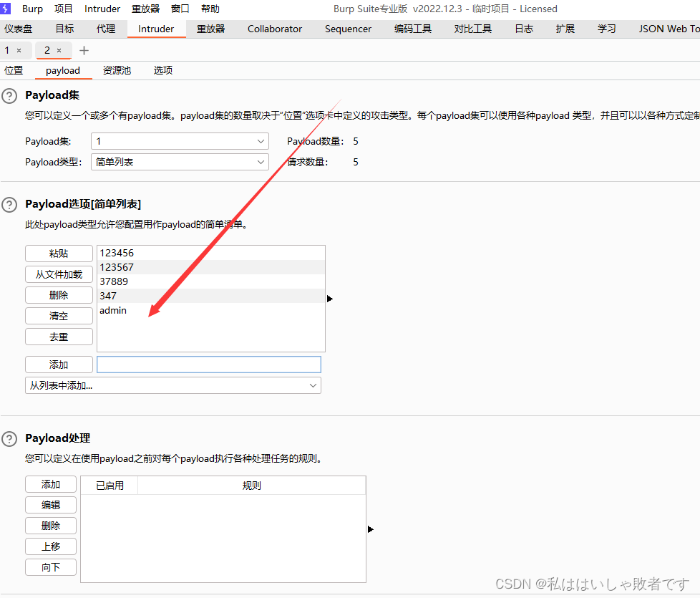Open the payload sub-tab

click(63, 71)
